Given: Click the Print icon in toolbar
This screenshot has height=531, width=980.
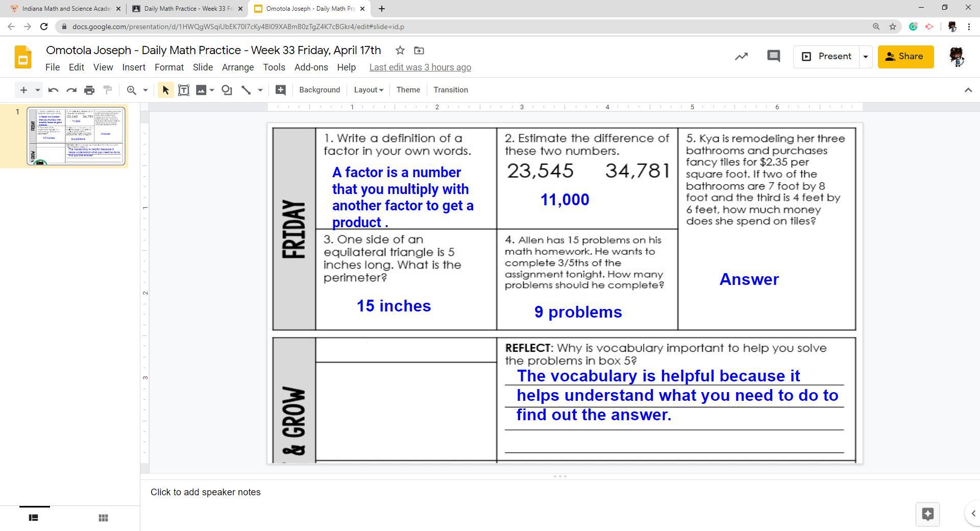Looking at the screenshot, I should point(89,90).
